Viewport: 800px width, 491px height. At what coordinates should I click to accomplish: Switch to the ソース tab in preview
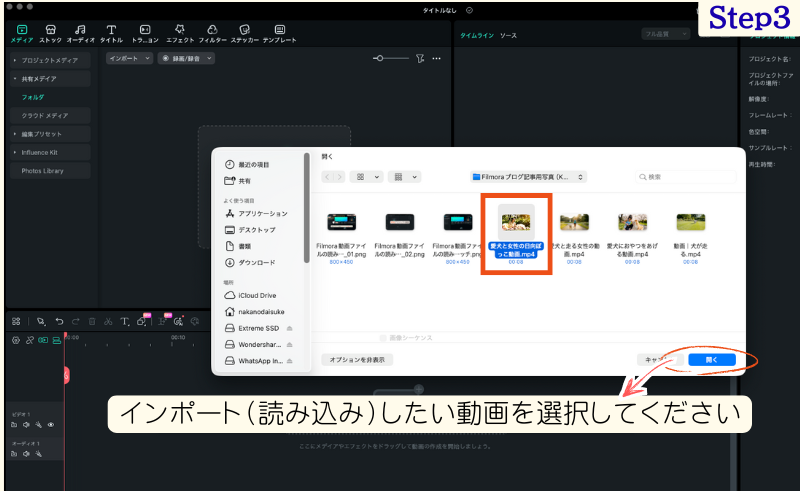508,34
